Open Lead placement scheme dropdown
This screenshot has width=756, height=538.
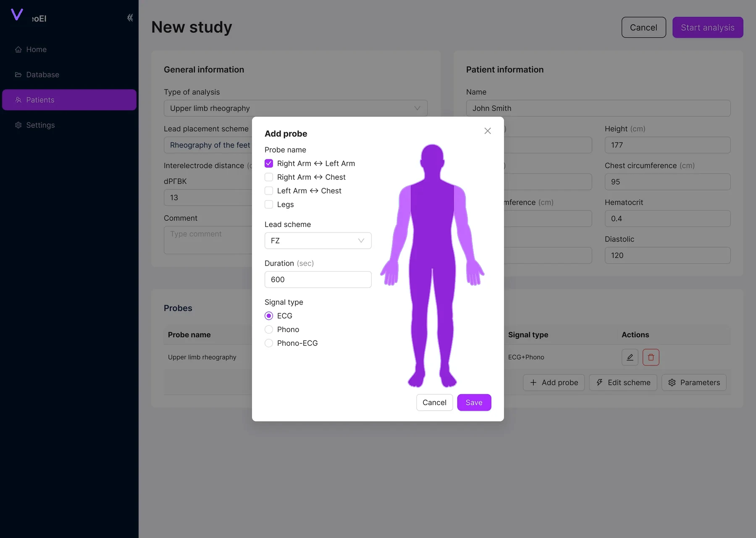208,145
